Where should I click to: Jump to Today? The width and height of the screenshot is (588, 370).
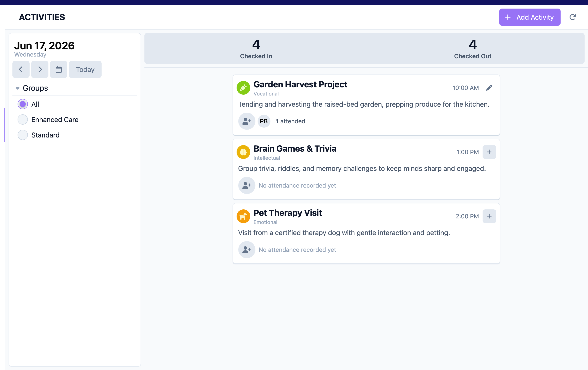coord(85,69)
